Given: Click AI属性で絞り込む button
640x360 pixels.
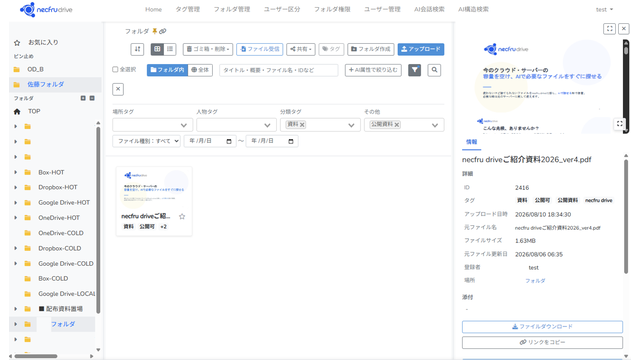Looking at the screenshot, I should [x=373, y=70].
